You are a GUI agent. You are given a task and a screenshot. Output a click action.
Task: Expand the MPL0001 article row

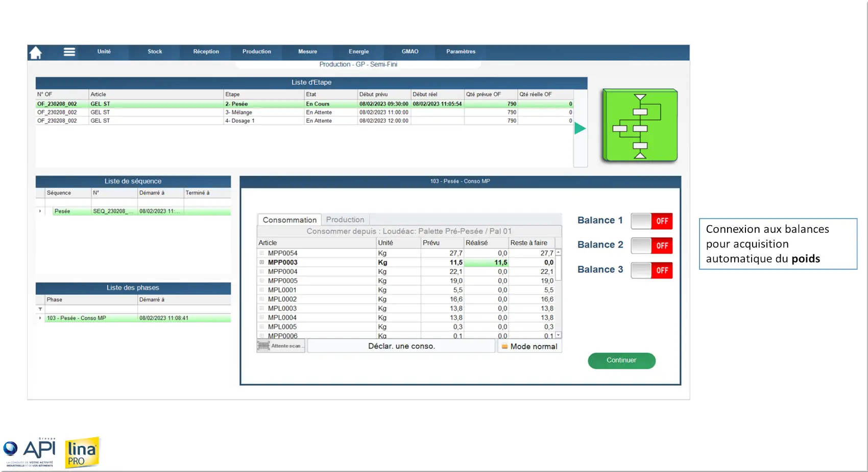click(262, 290)
